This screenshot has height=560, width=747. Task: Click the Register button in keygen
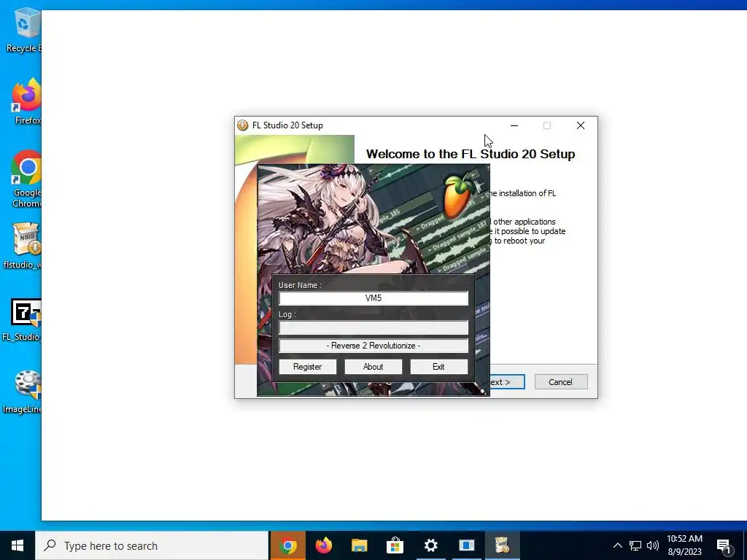coord(307,367)
